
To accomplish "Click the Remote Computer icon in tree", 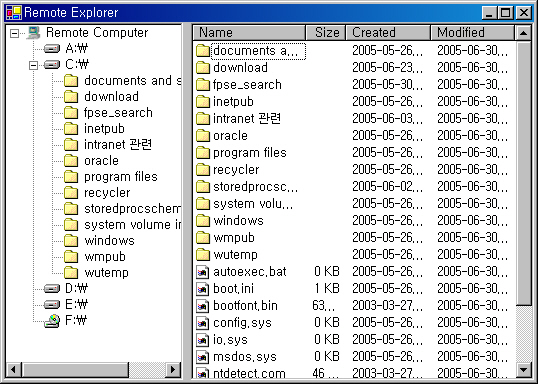I will click(x=34, y=33).
